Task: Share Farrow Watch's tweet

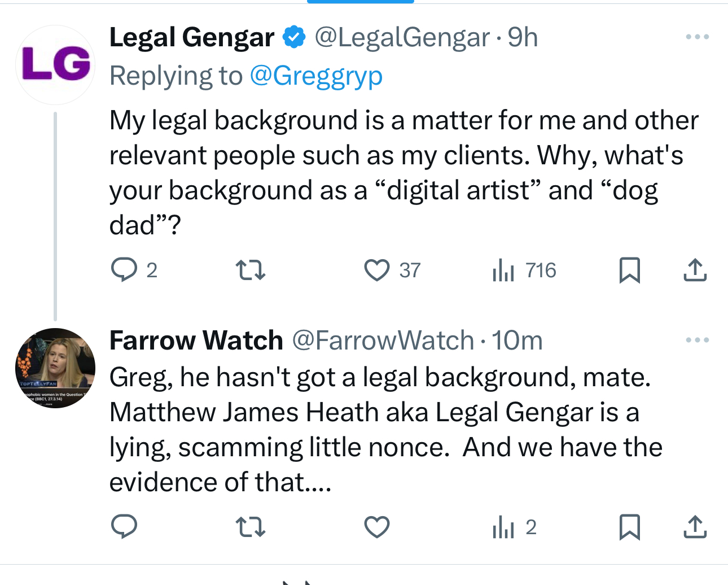Action: (x=695, y=527)
